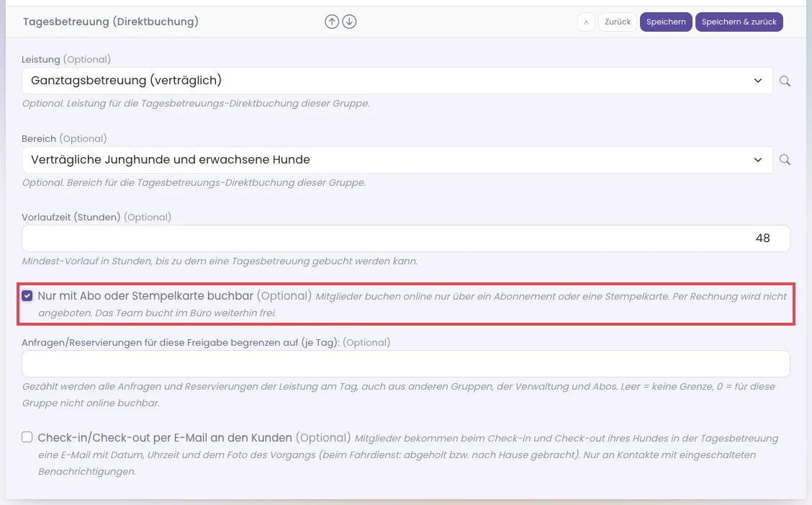Click Speichern & zurück
Image resolution: width=812 pixels, height=505 pixels.
point(739,22)
